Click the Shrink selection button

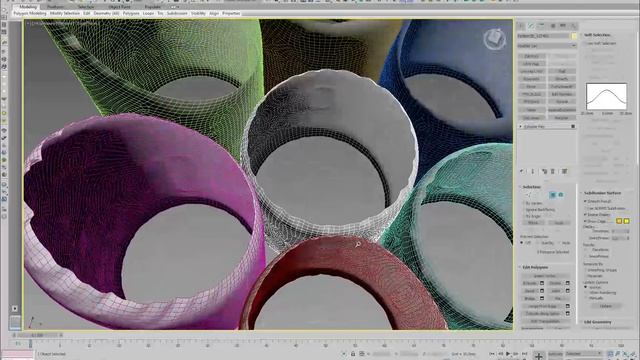tap(534, 222)
